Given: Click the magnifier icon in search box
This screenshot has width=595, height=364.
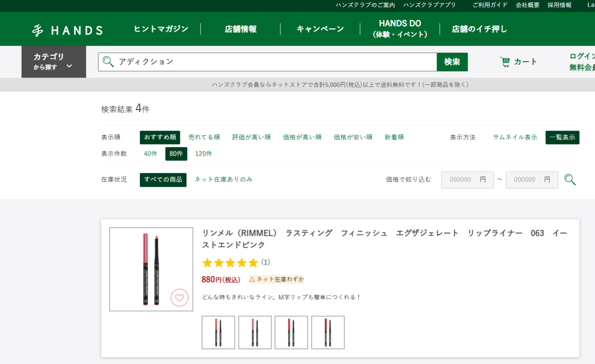Looking at the screenshot, I should (x=108, y=62).
